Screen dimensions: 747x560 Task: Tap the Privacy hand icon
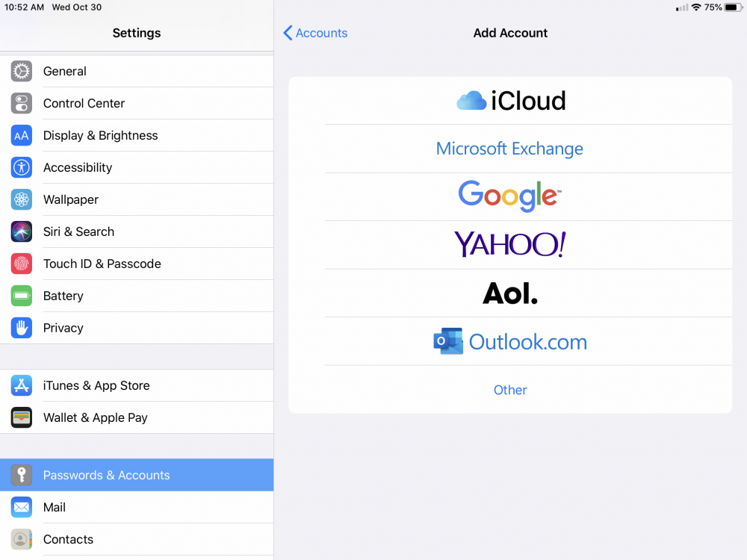tap(22, 329)
